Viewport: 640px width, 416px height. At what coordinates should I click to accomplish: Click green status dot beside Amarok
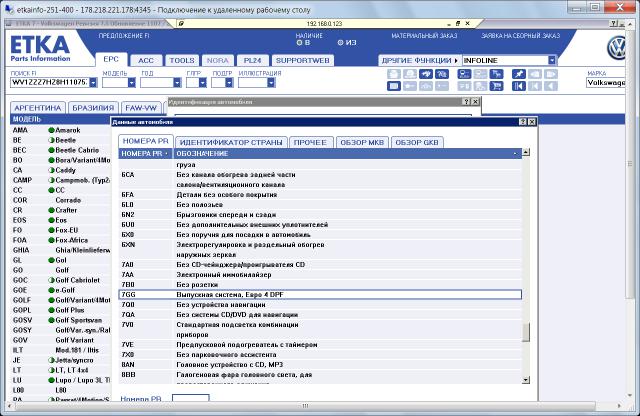click(x=51, y=130)
